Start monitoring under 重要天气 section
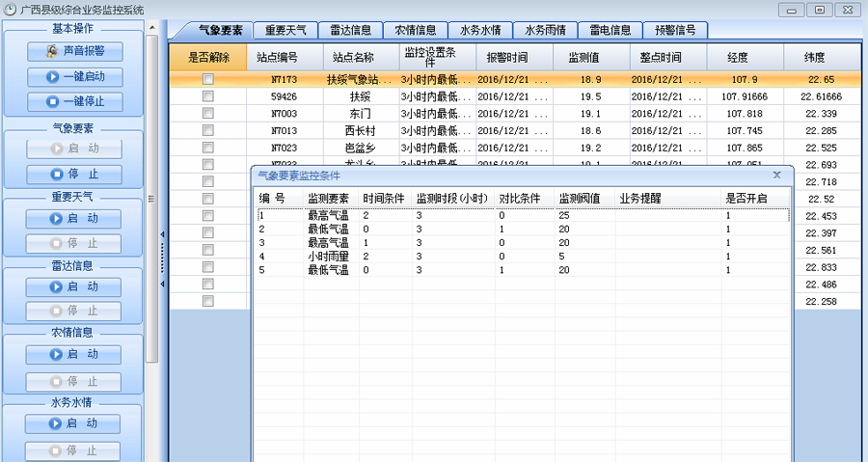 click(x=74, y=219)
